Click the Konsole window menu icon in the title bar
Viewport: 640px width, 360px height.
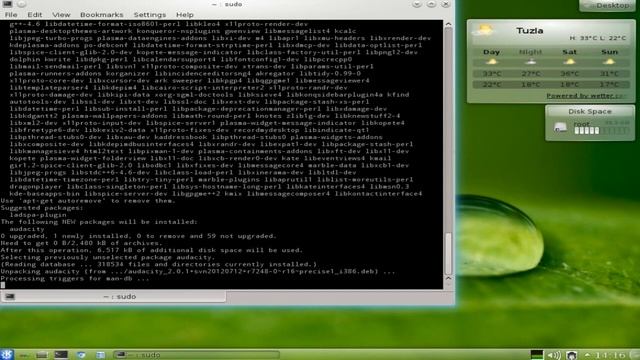point(7,4)
